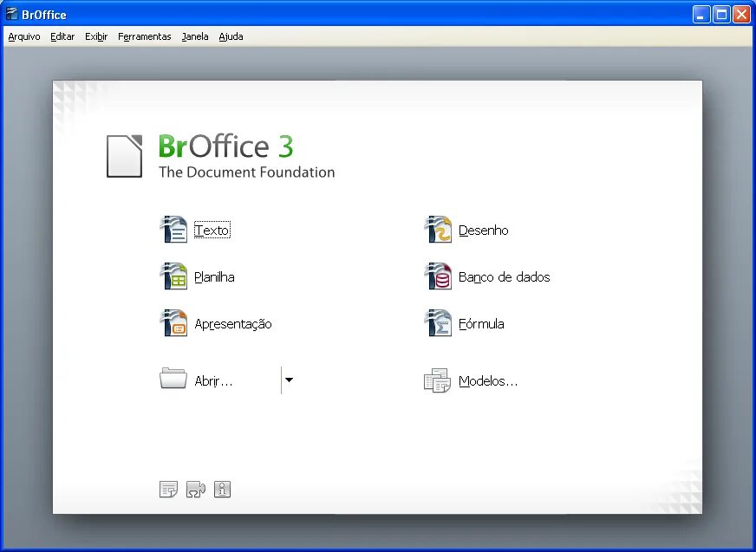Maximize the BrOffice window
This screenshot has width=756, height=552.
pos(721,15)
